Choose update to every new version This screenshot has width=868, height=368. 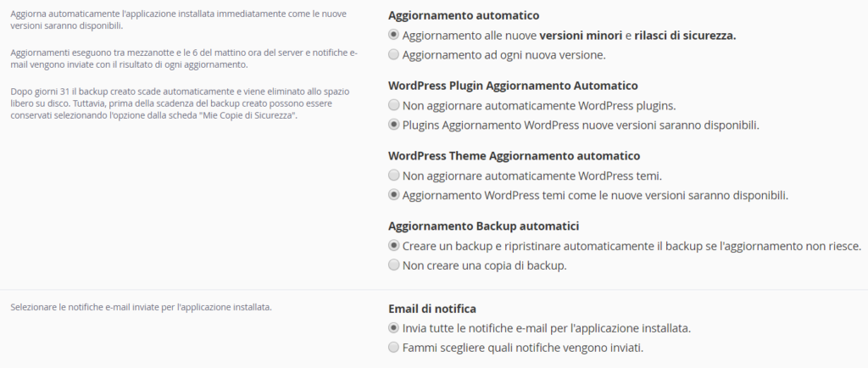(393, 55)
